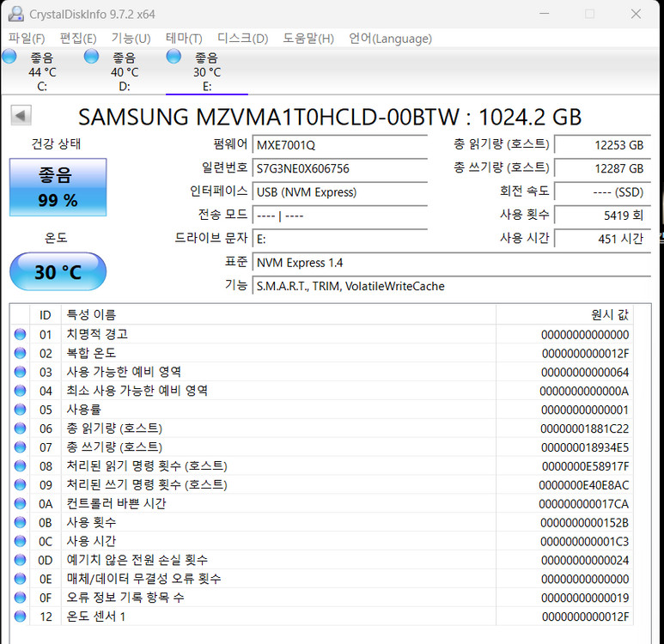Image resolution: width=664 pixels, height=644 pixels.
Task: Click the 원시 값 column header
Action: point(564,315)
